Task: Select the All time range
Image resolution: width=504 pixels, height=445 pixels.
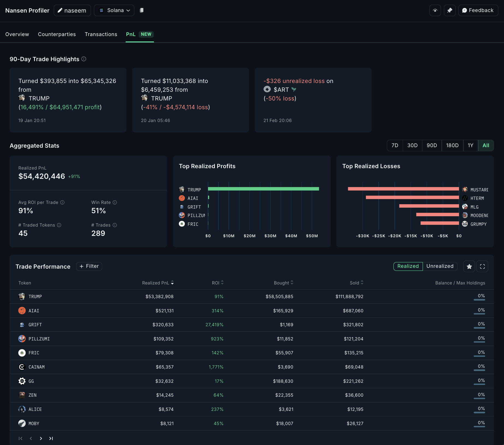Action: coord(486,146)
